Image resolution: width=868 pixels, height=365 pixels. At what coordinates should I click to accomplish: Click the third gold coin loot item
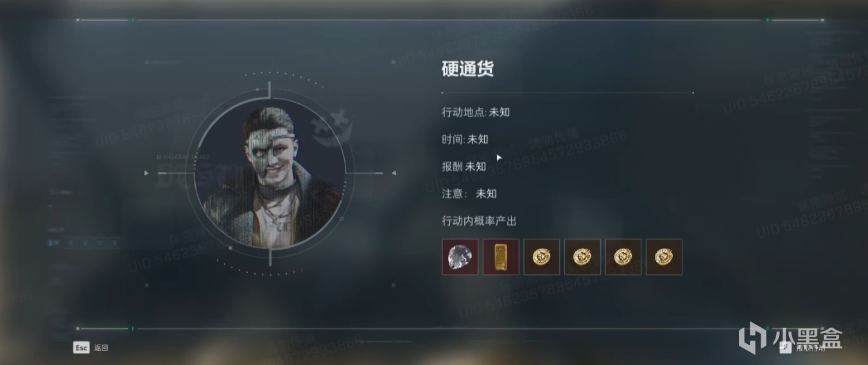623,257
